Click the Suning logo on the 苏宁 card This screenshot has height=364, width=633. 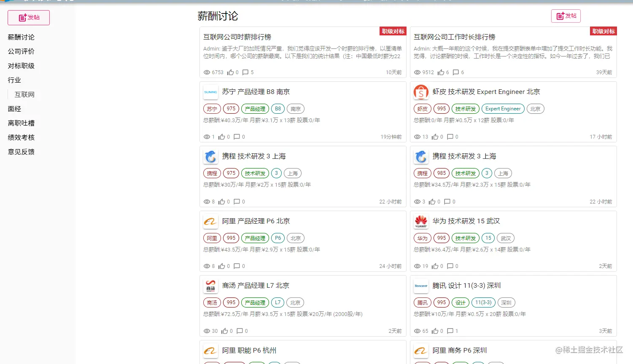tap(210, 92)
